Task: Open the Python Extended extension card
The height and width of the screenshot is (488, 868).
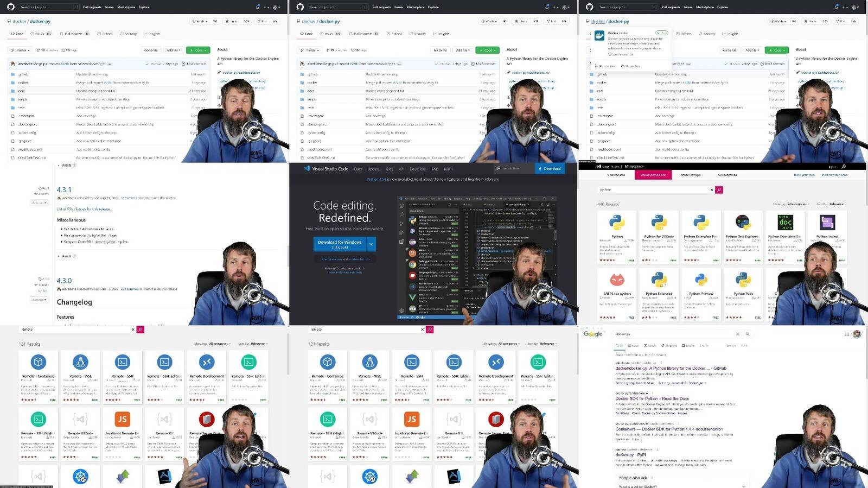Action: (659, 294)
